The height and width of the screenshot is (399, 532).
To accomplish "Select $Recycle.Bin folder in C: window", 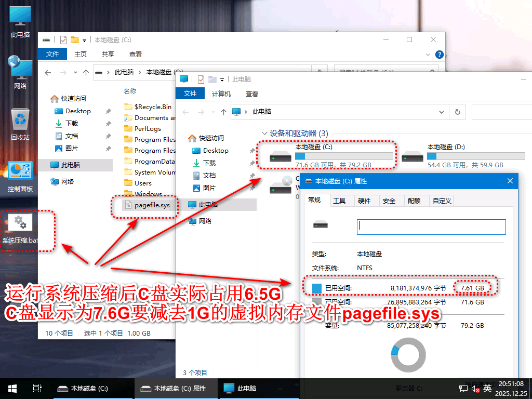I will (148, 107).
